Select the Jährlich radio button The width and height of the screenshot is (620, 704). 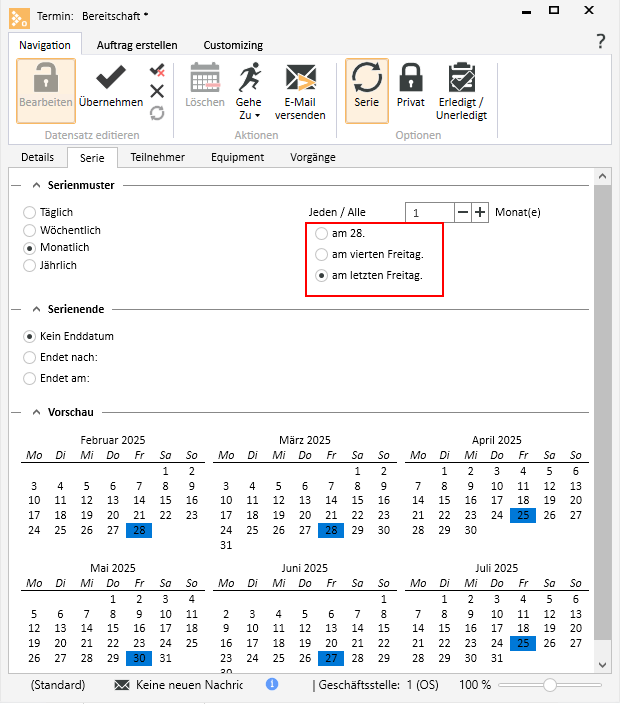tap(30, 265)
